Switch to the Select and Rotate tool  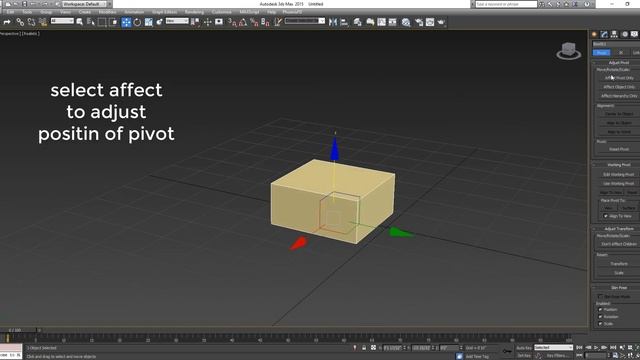pyautogui.click(x=137, y=22)
